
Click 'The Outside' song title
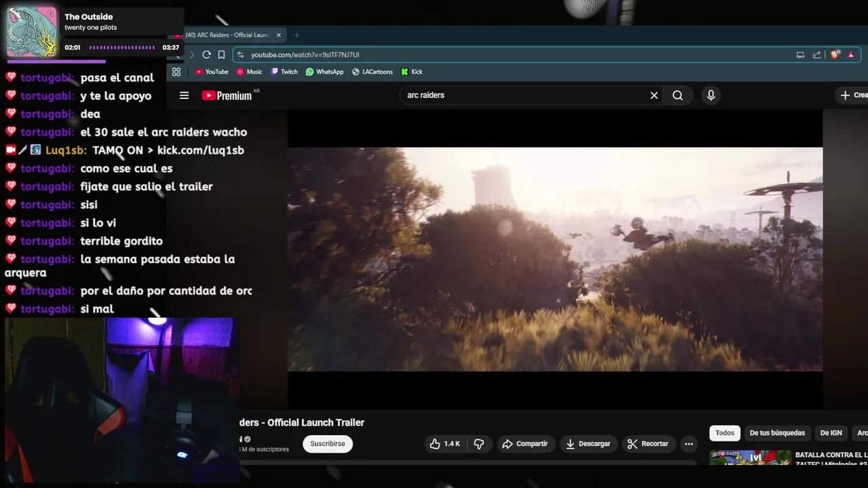click(89, 17)
